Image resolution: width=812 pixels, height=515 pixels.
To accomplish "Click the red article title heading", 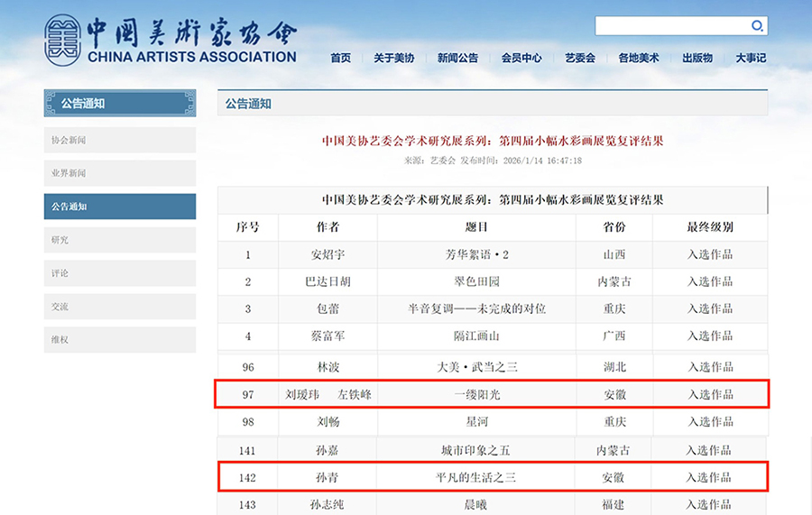I will [x=493, y=141].
